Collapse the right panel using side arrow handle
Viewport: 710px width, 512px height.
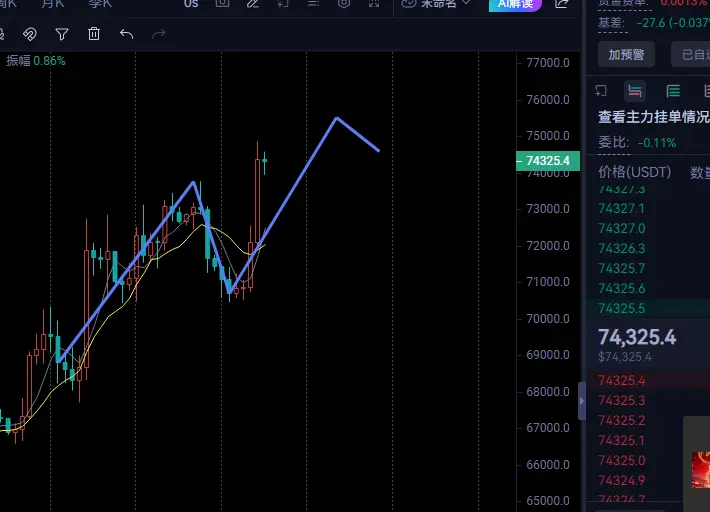(582, 401)
